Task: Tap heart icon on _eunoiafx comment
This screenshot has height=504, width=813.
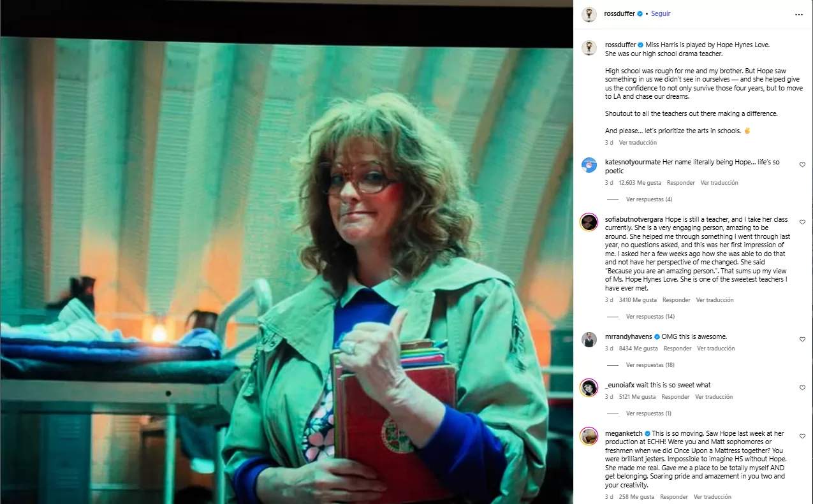Action: pyautogui.click(x=802, y=388)
